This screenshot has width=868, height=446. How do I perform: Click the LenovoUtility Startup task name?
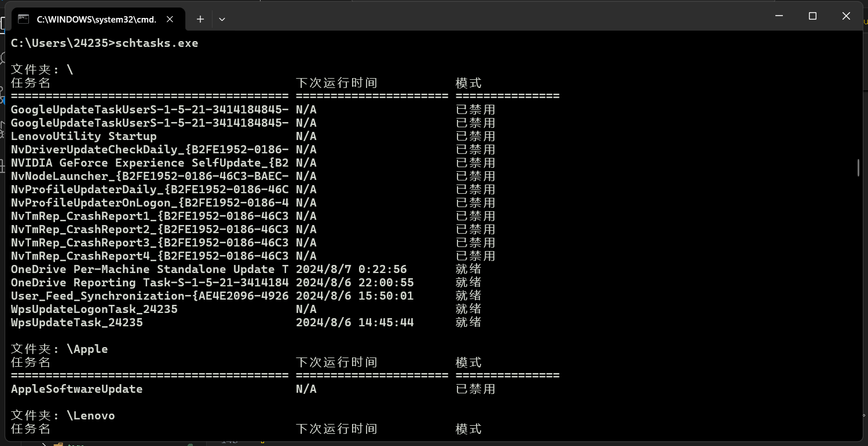pos(83,137)
